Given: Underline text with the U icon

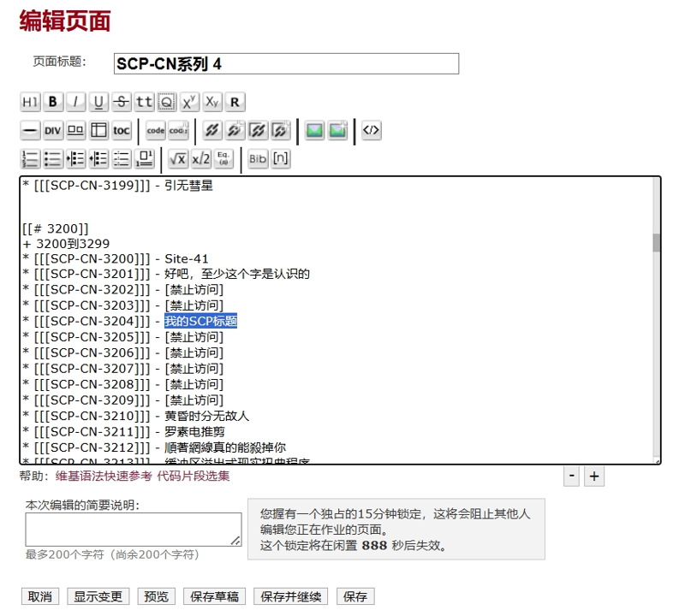Looking at the screenshot, I should tap(98, 102).
